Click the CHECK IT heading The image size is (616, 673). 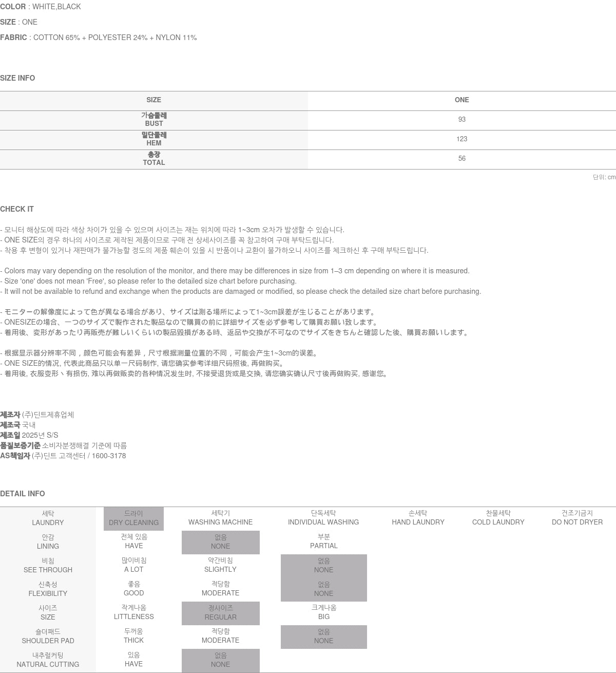click(17, 209)
